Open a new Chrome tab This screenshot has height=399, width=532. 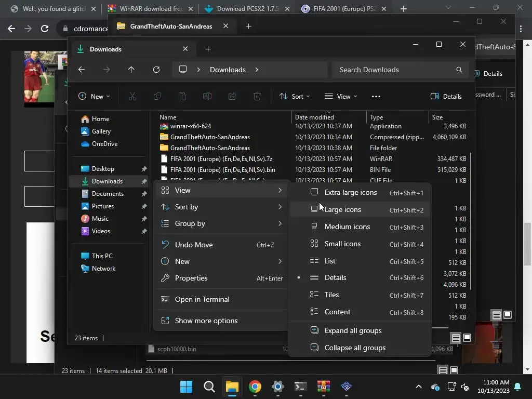click(x=403, y=9)
